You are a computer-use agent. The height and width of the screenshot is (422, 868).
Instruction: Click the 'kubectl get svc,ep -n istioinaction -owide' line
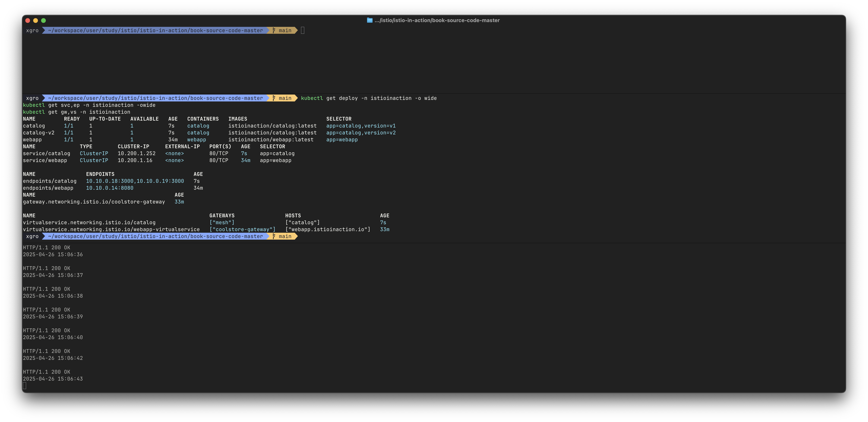pos(89,105)
